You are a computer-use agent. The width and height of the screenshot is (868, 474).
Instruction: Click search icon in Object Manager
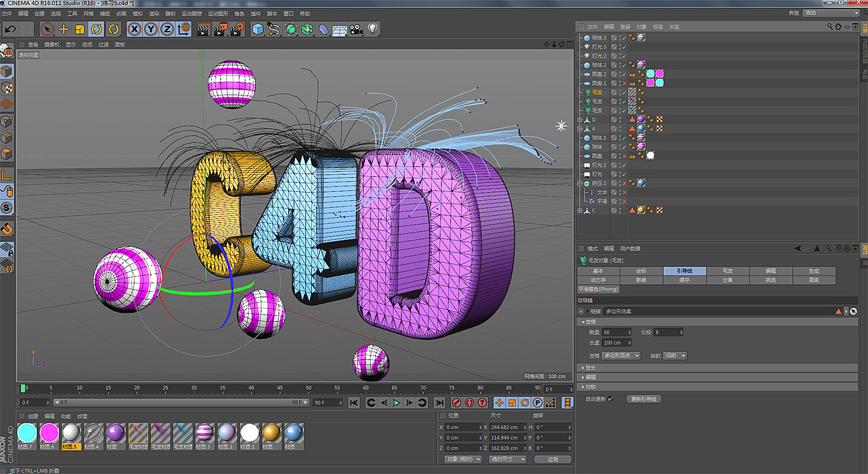point(829,26)
